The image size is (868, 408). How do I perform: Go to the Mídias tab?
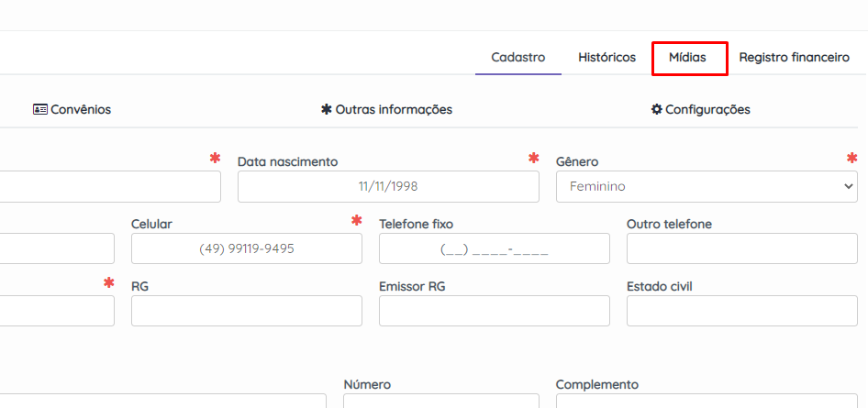coord(688,57)
